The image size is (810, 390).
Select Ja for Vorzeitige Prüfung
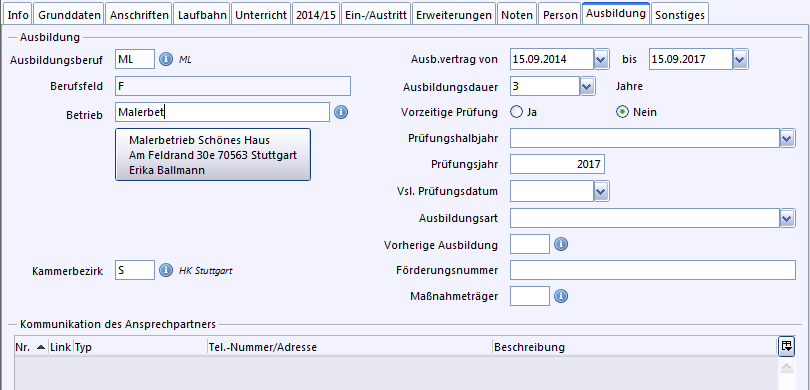517,112
